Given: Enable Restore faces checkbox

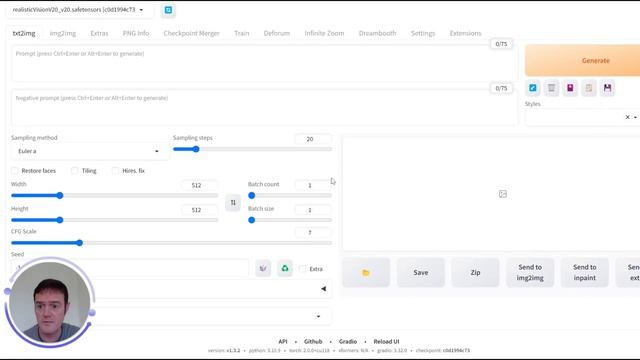Looking at the screenshot, I should tap(15, 171).
